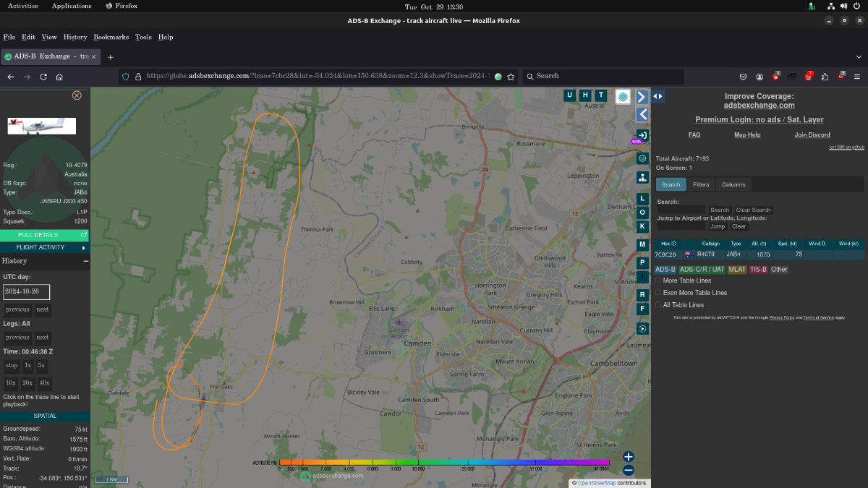
Task: Zoom out with the minus map button
Action: pyautogui.click(x=629, y=470)
